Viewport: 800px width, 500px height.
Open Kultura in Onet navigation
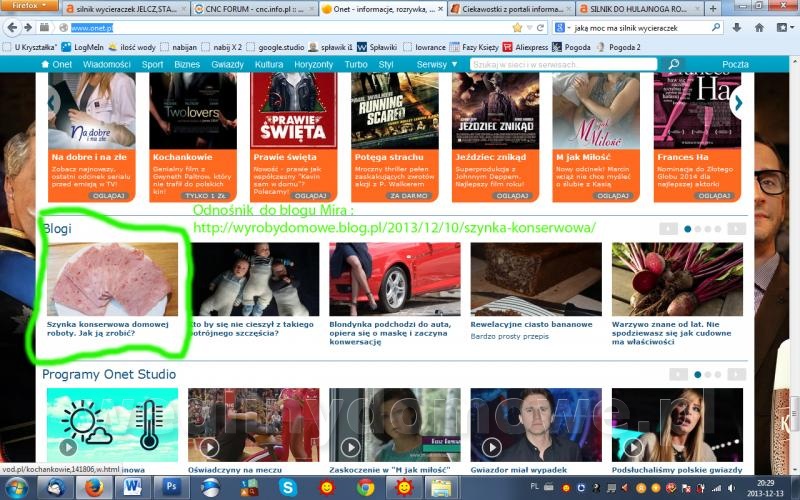click(x=269, y=64)
